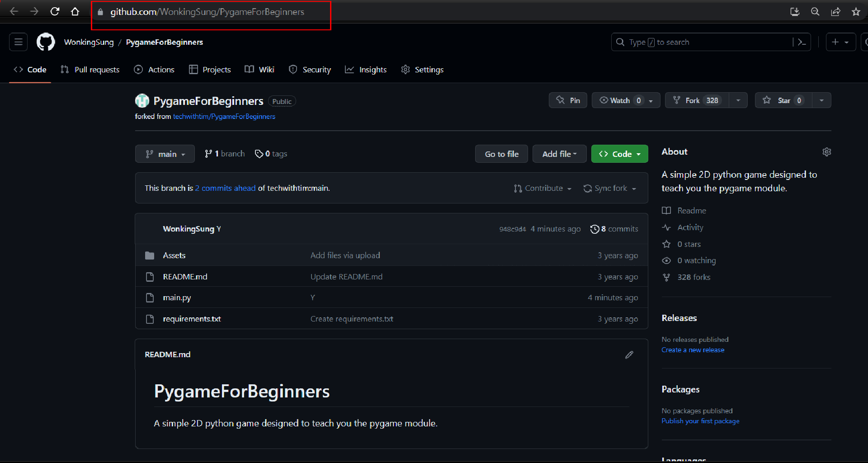Open the browser zoom magnifier icon
The width and height of the screenshot is (868, 463).
(815, 12)
